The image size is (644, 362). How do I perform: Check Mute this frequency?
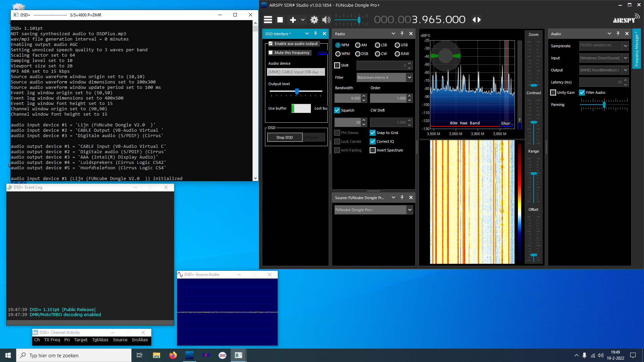click(271, 53)
